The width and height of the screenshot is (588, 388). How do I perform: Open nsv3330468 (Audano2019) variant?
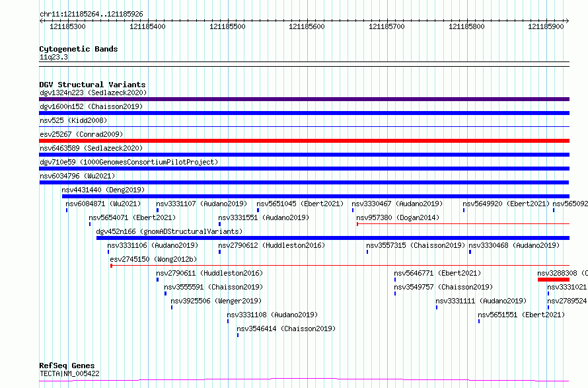pos(514,245)
